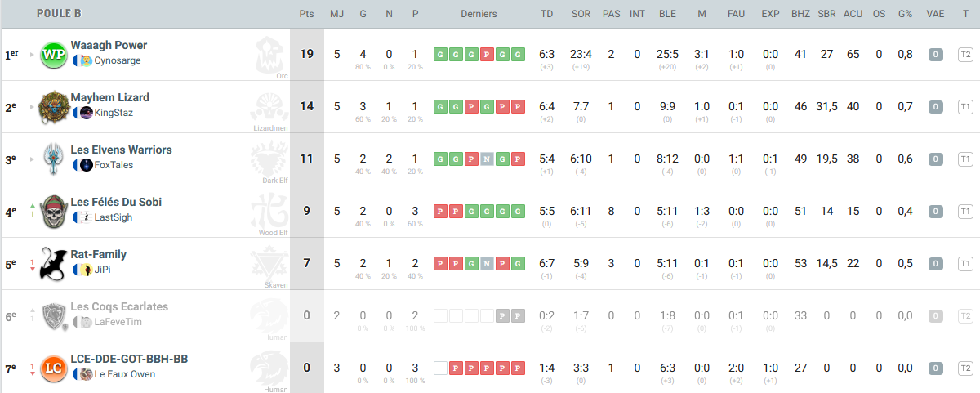
Task: Select the skull logo of Les Félés Du Sobi
Action: click(x=53, y=211)
